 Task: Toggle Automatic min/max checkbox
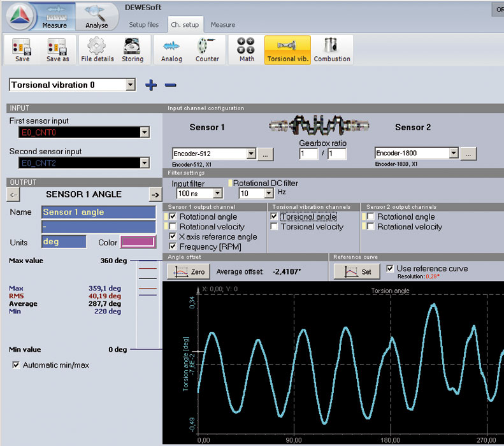pos(16,365)
